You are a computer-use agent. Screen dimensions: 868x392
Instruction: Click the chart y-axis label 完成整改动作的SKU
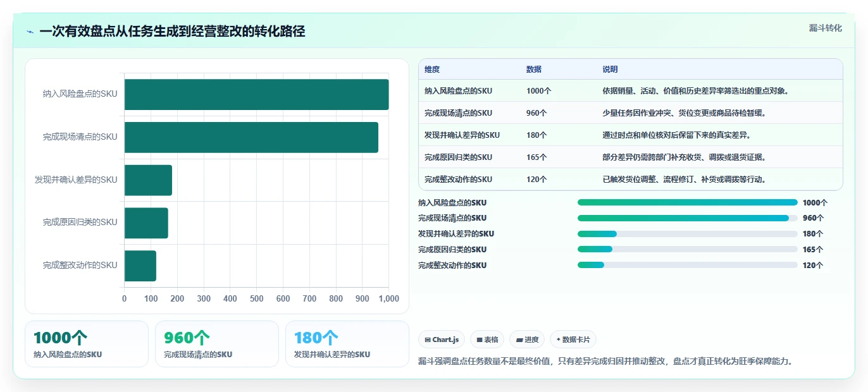coord(80,266)
